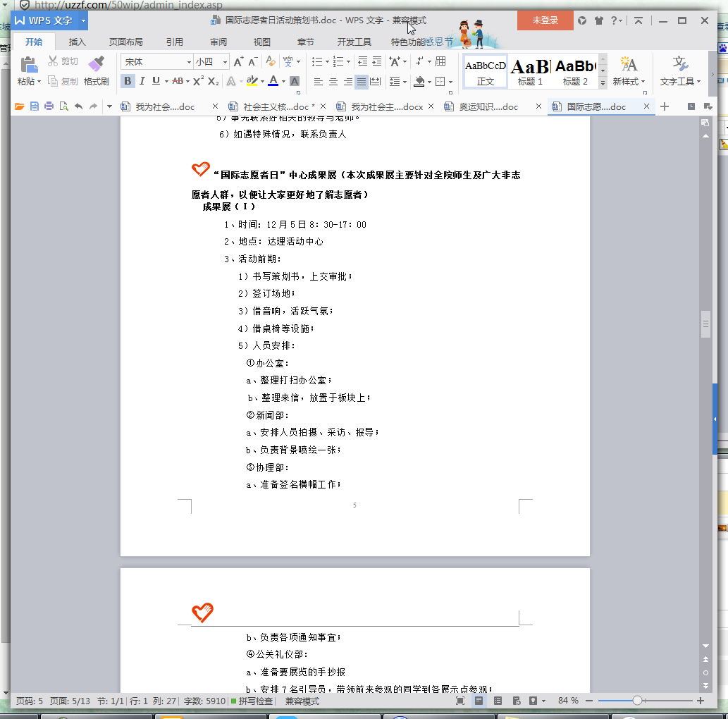Center align the text
This screenshot has width=728, height=719.
click(x=333, y=82)
